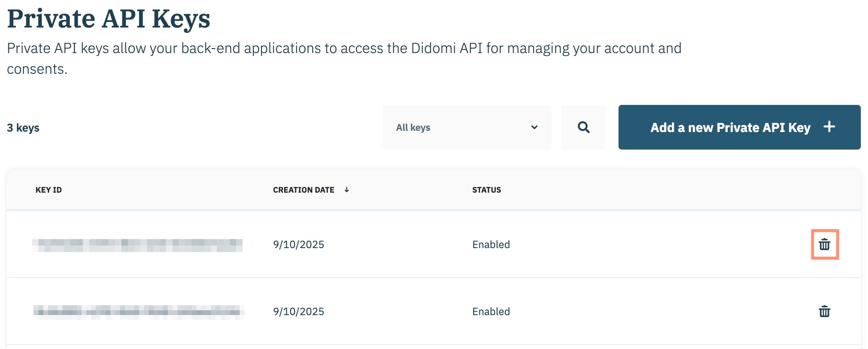Sort the table by Creation Date header
Viewport: 868px width, 349px height.
[x=303, y=190]
